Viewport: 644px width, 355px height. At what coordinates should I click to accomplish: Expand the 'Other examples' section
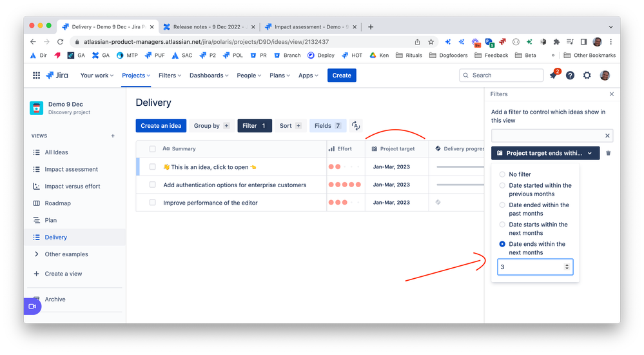(66, 254)
